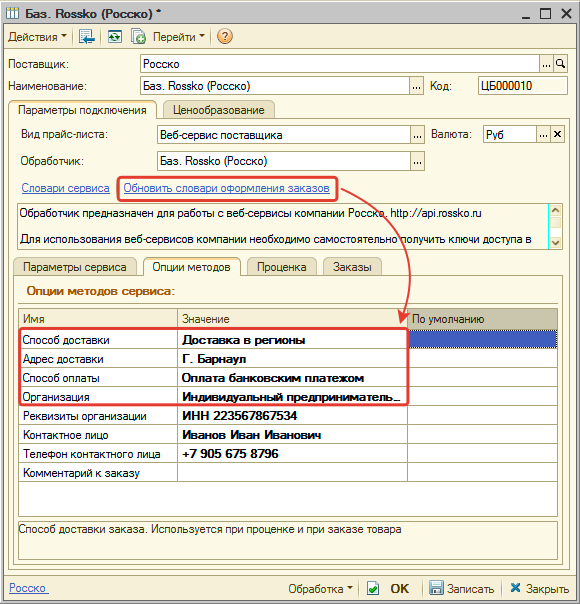Click Обновить словари оформления заказов link

[226, 188]
